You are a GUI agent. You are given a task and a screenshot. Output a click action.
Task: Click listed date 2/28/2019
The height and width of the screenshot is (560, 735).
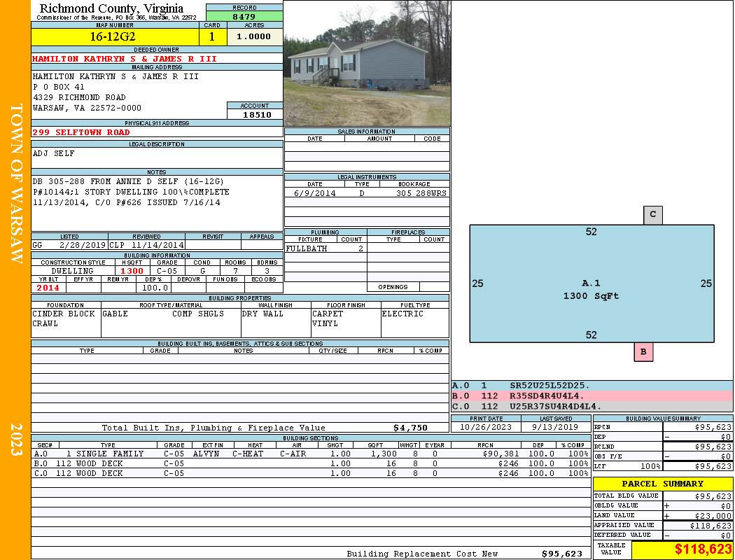(x=83, y=245)
